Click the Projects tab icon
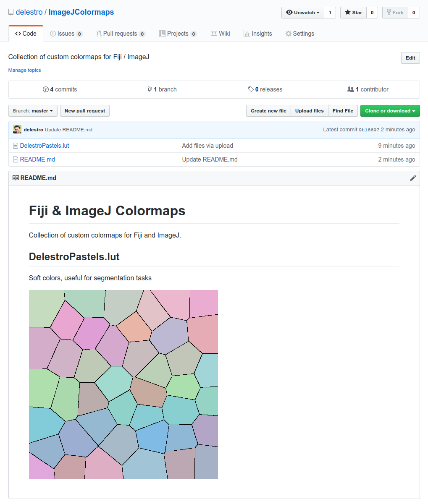 [x=162, y=34]
